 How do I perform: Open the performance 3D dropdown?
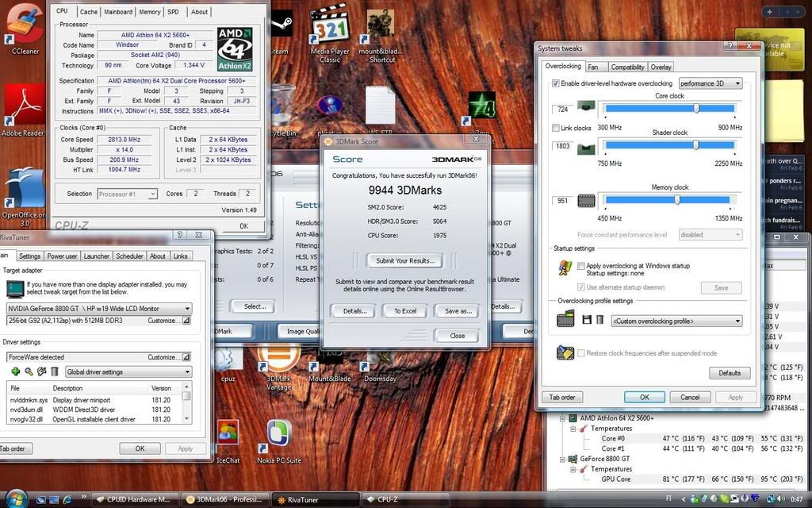click(710, 83)
